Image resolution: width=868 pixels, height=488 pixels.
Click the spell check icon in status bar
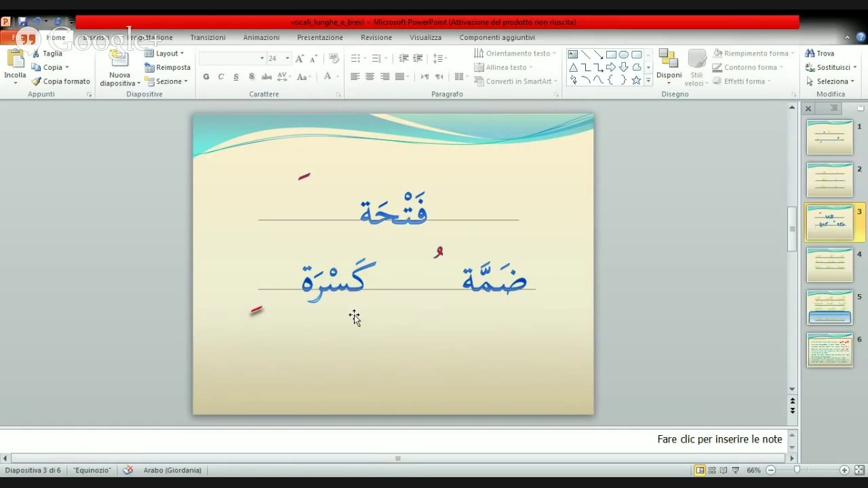tap(128, 470)
